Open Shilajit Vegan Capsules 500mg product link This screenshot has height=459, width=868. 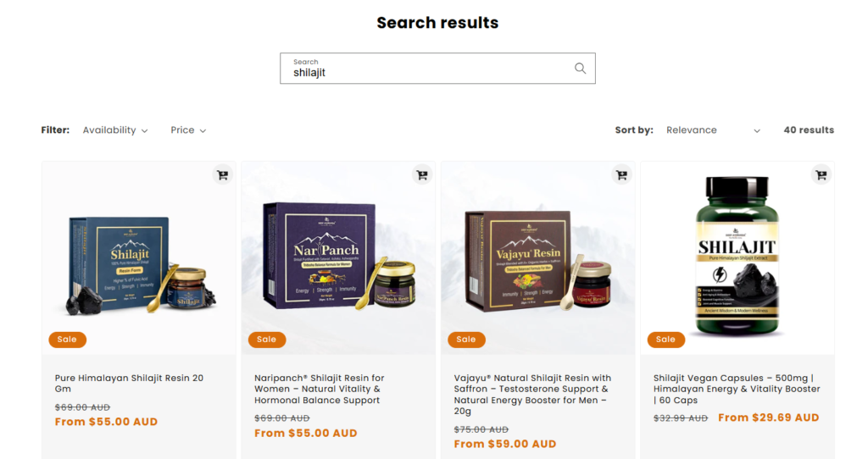(x=737, y=389)
